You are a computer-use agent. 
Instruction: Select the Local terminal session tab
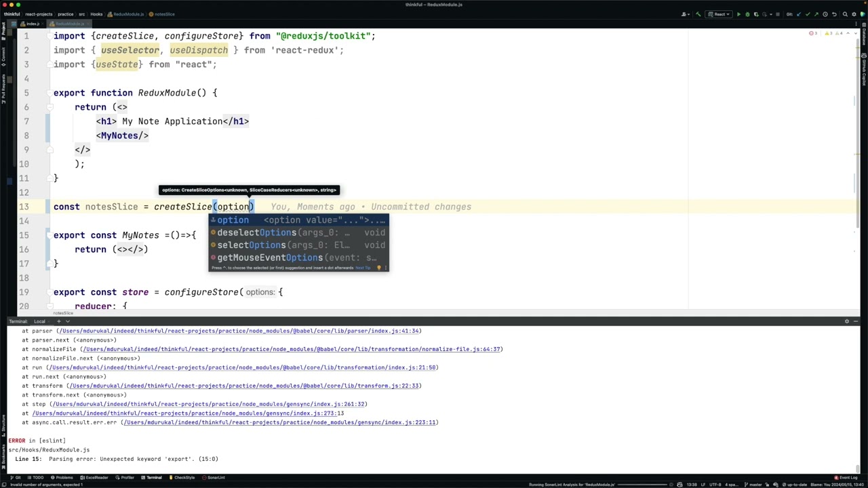point(39,321)
